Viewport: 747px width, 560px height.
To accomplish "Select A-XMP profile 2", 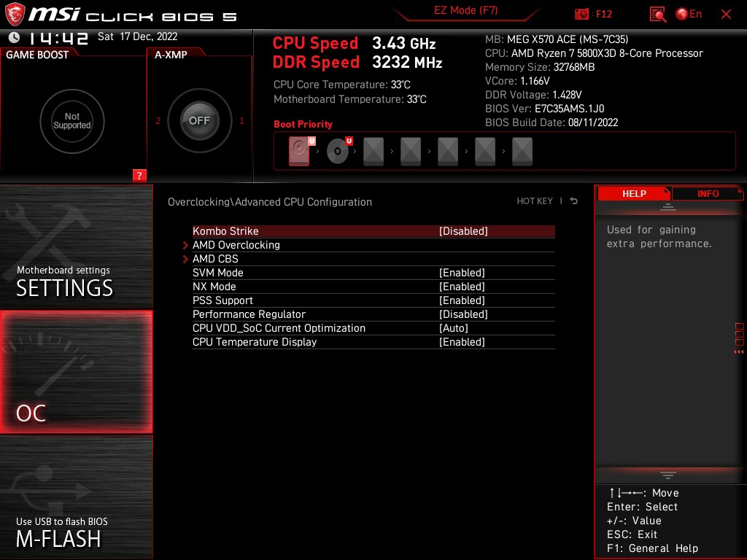I will 158,121.
